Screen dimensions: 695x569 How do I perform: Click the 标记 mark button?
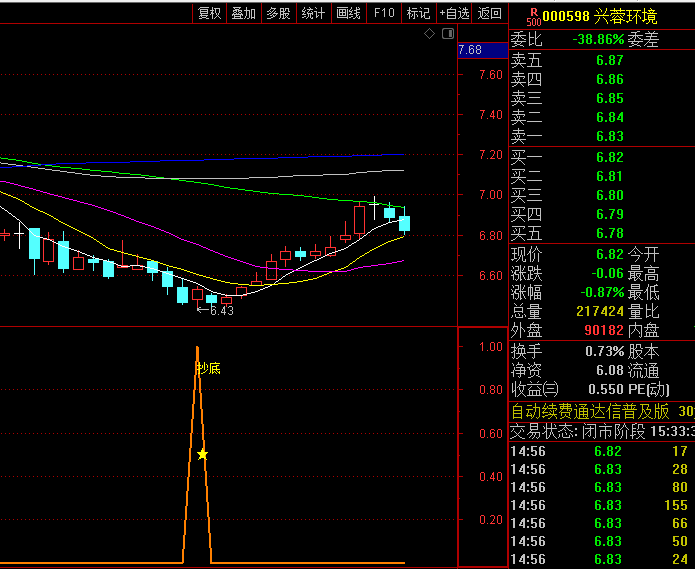[418, 13]
